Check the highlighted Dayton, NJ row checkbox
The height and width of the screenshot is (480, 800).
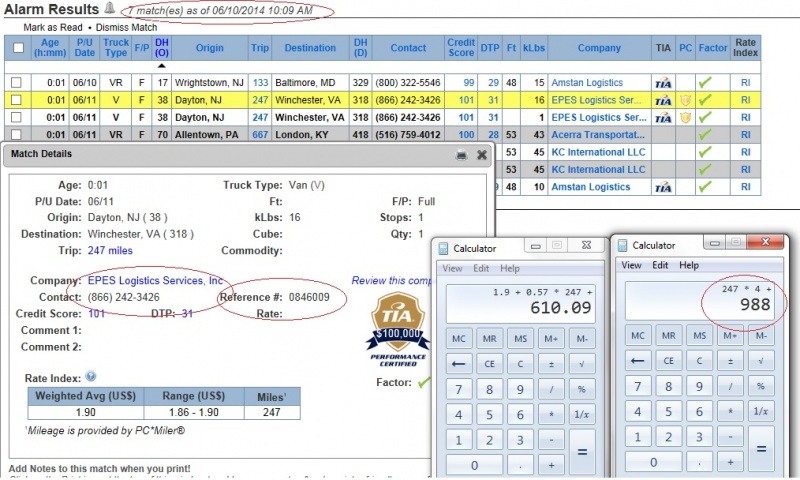[16, 99]
